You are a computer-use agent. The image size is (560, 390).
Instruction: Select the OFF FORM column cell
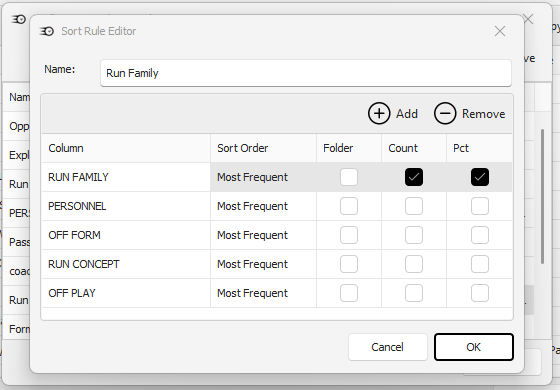[126, 235]
